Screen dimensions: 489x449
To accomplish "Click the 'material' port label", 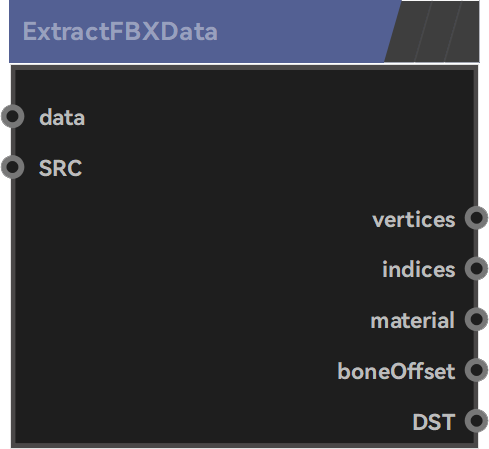I will pos(413,320).
